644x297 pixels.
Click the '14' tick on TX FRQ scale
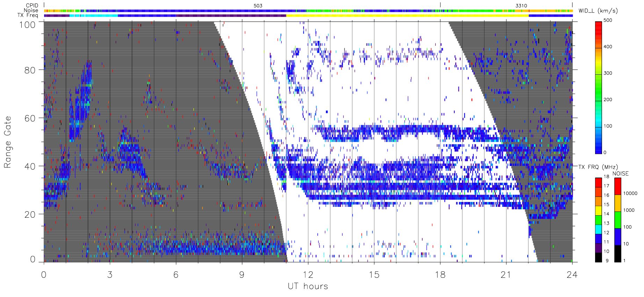[x=606, y=214]
